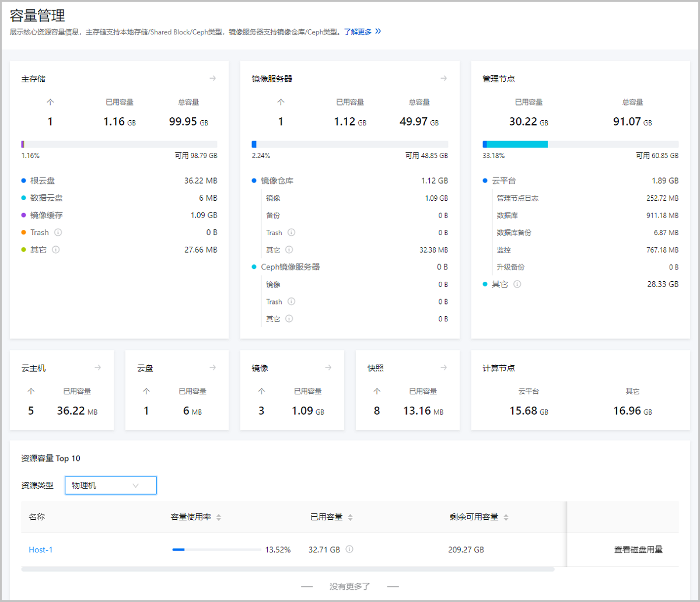
Task: Open the 主存储 card navigation arrow
Action: coord(212,78)
